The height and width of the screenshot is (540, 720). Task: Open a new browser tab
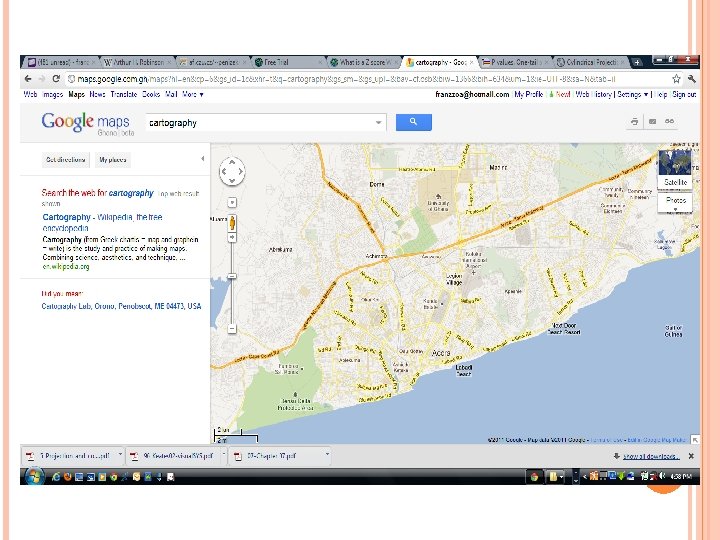point(637,62)
